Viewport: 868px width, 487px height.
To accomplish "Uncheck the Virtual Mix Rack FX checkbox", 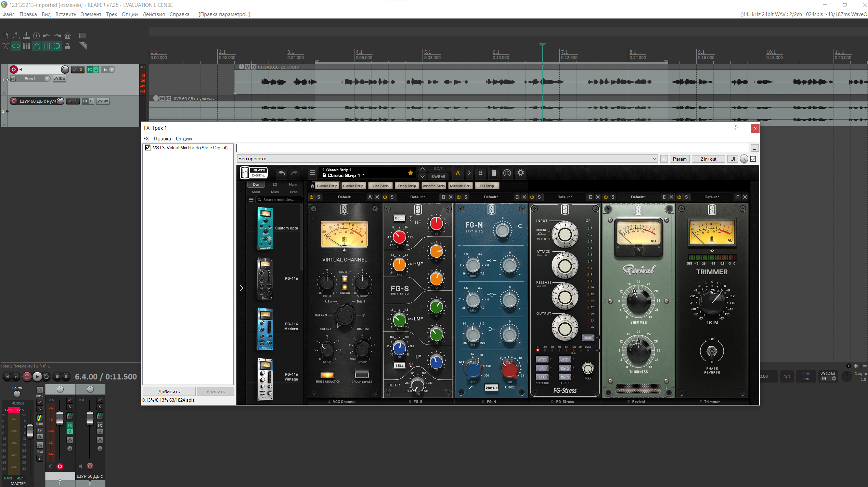I will pos(148,148).
